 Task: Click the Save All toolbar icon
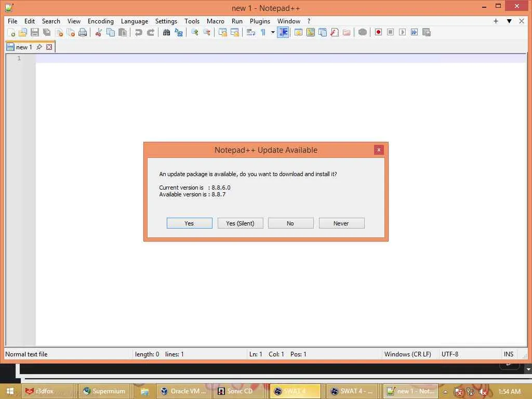click(46, 32)
